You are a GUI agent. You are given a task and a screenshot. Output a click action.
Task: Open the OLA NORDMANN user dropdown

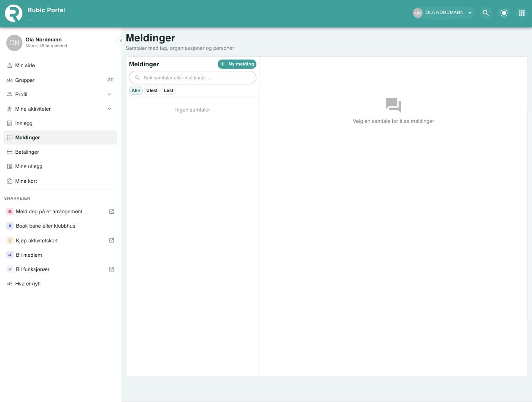click(x=443, y=13)
